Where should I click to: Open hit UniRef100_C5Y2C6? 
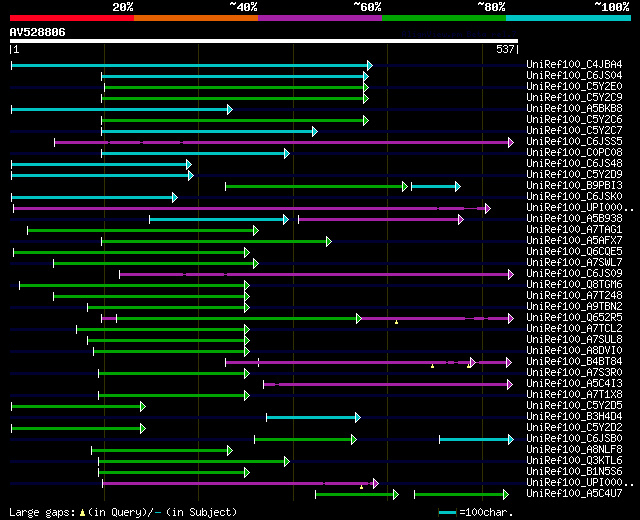point(574,120)
